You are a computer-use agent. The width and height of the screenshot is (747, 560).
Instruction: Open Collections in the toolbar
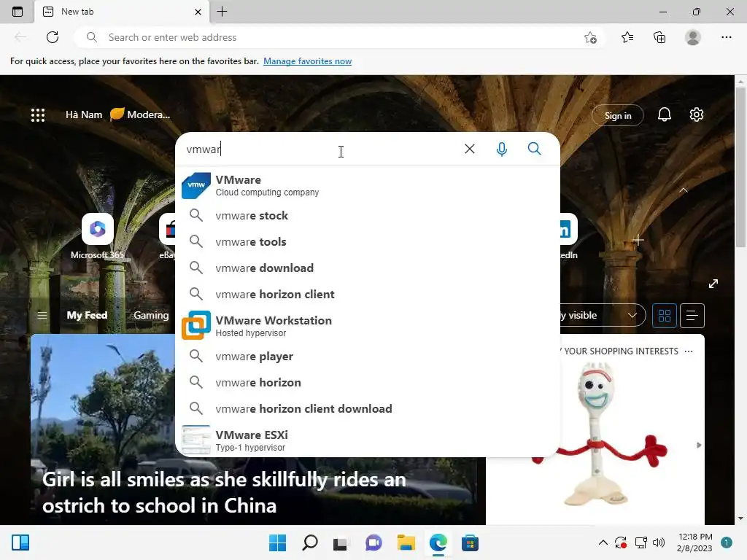pos(659,37)
